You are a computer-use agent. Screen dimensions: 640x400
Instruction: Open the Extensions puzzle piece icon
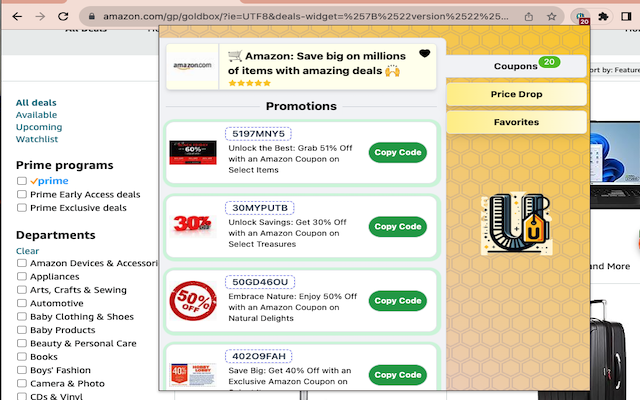pos(603,16)
